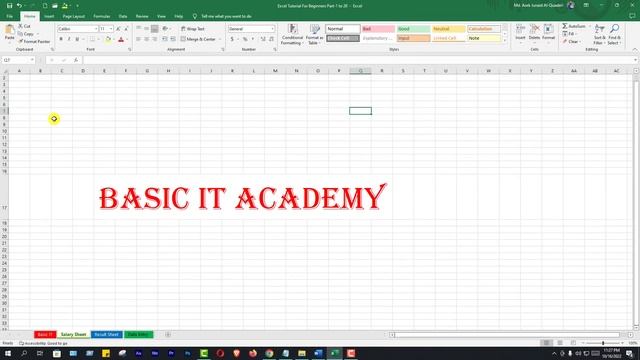The height and width of the screenshot is (360, 640).
Task: Toggle left horizontal alignment
Action: 138,39
